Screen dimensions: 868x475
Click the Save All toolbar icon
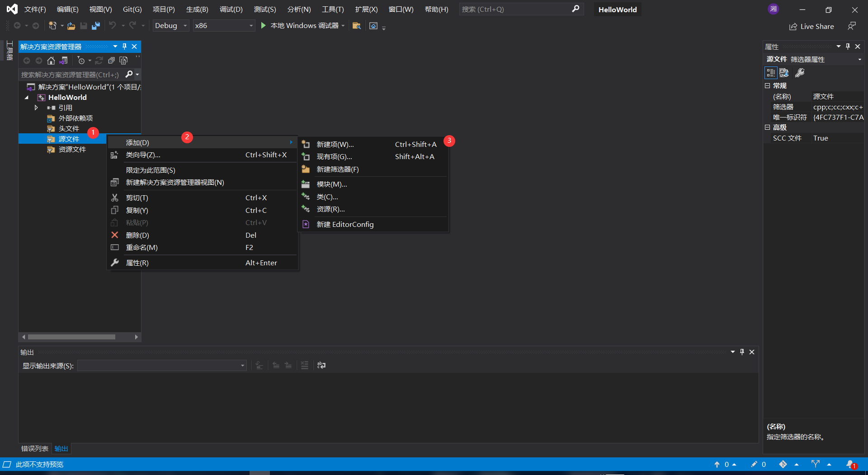(95, 26)
